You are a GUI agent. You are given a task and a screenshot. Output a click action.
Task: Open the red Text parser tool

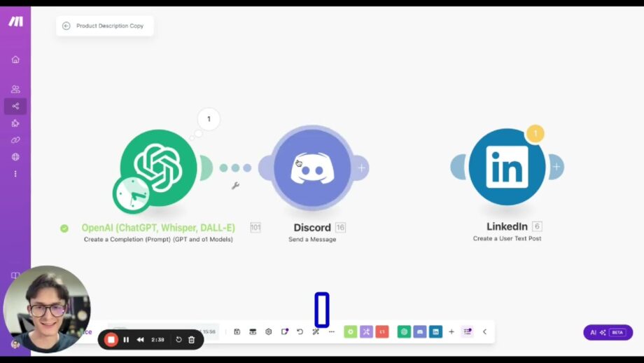382,331
